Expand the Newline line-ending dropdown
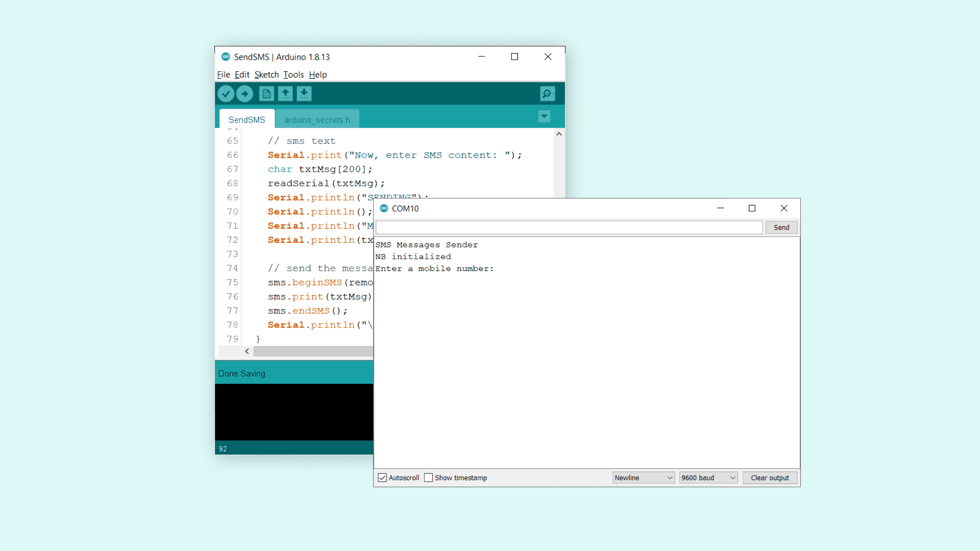 pyautogui.click(x=643, y=478)
